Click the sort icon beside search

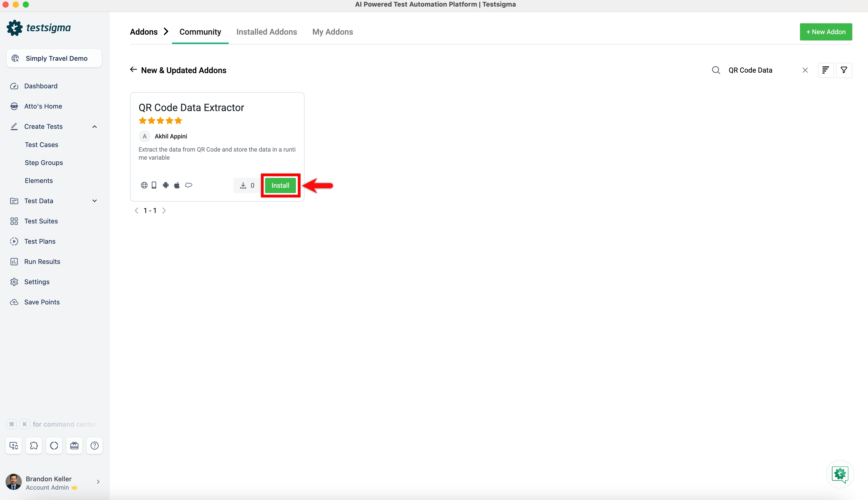coord(826,70)
